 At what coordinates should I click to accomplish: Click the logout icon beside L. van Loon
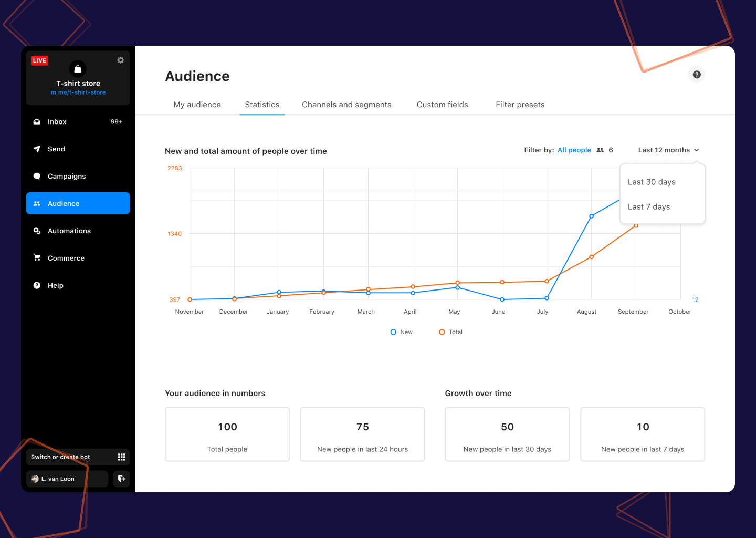point(121,479)
